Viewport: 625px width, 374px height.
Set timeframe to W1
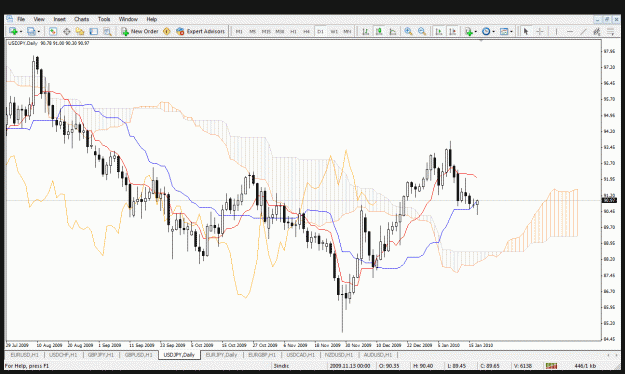click(x=334, y=31)
